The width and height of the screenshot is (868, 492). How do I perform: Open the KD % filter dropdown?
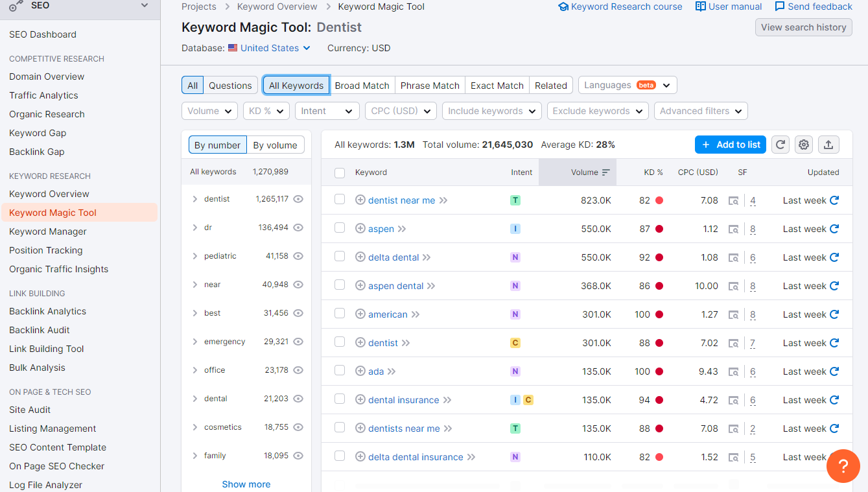pyautogui.click(x=266, y=111)
